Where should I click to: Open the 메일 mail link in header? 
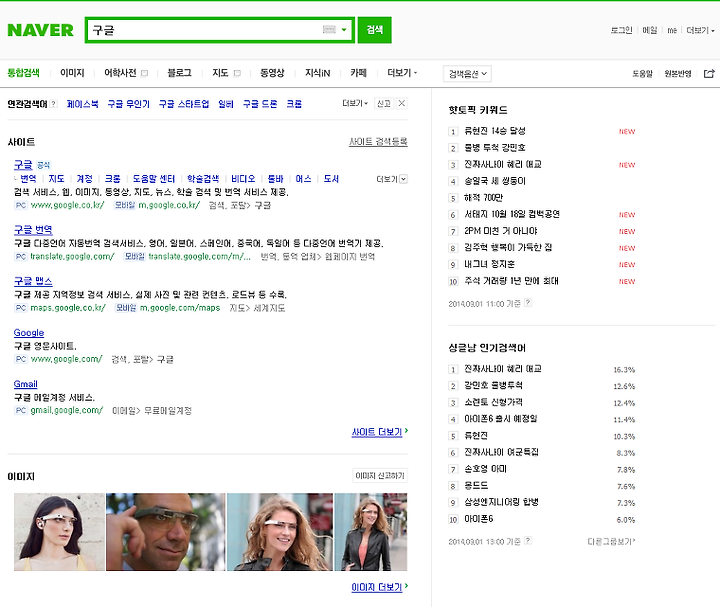pos(650,30)
